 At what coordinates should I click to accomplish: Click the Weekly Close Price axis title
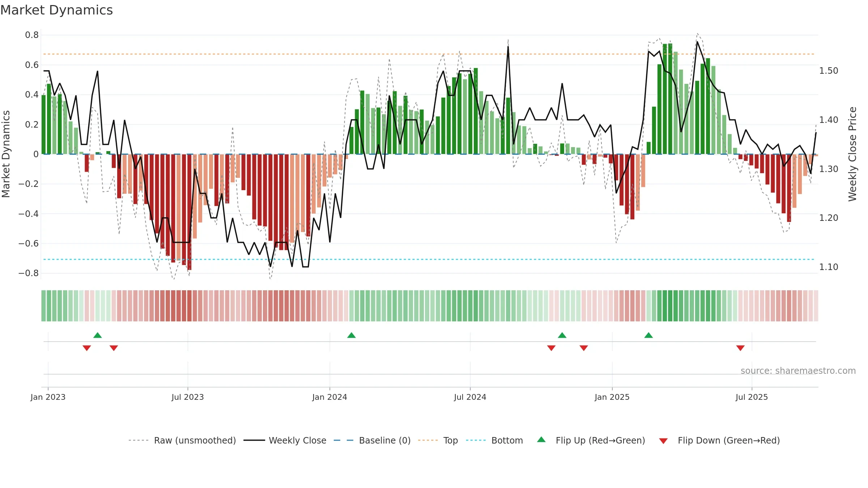(x=852, y=154)
